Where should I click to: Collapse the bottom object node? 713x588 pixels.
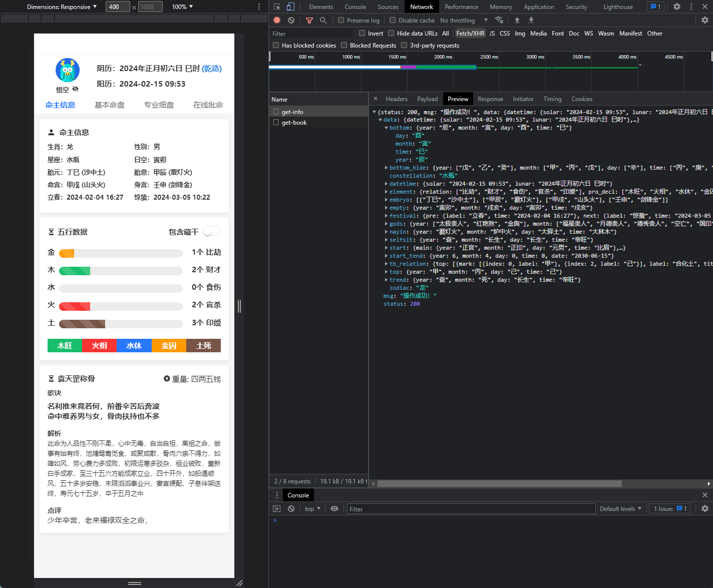pyautogui.click(x=386, y=128)
